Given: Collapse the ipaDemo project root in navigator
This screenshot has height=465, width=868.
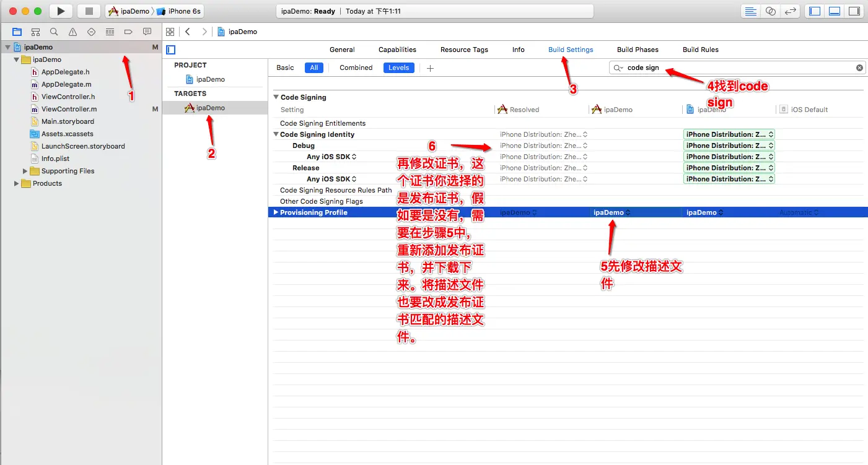Looking at the screenshot, I should [x=7, y=47].
